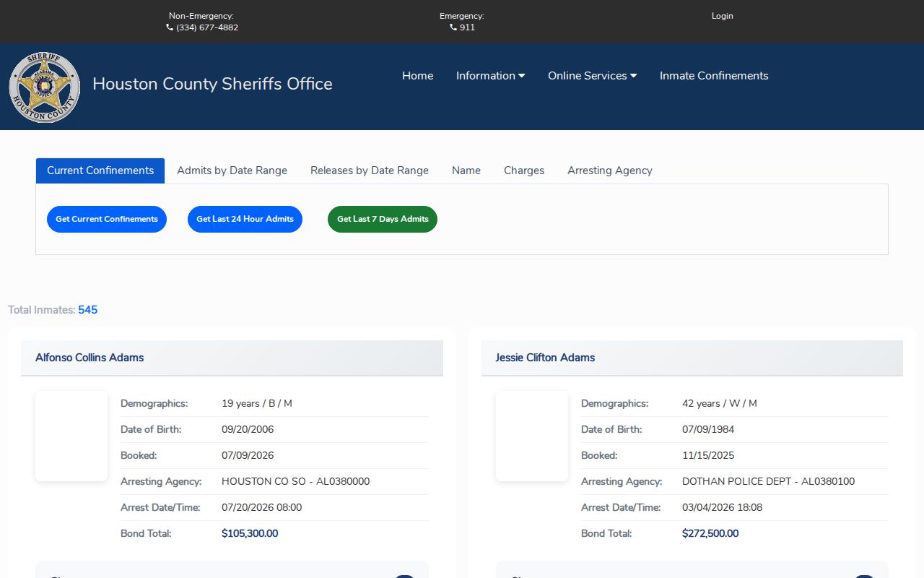This screenshot has height=578, width=924.
Task: Open Jessie Clifton Adams' inmate photo
Action: (532, 436)
